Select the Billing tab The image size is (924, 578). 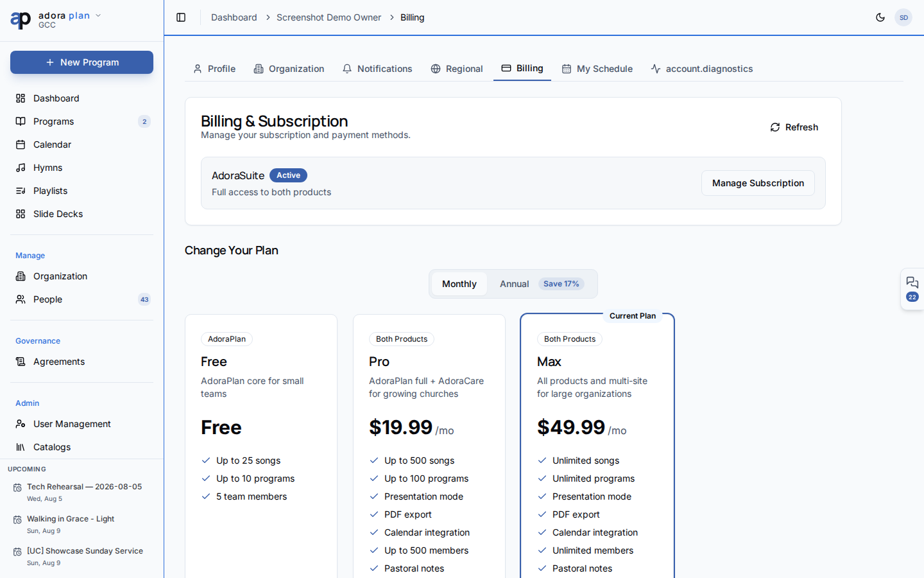point(522,68)
